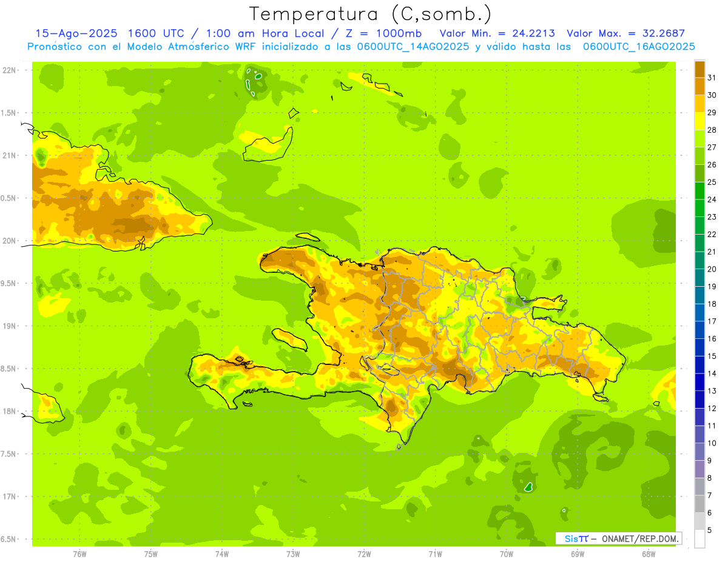Viewport: 728px width, 562px height.
Task: Click legend swatch between 25 and 26
Action: click(699, 173)
